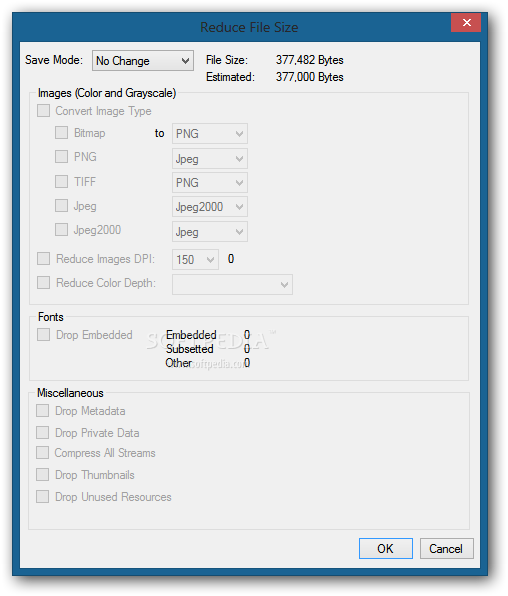Check Drop Private Data option
508x596 pixels.
pos(43,432)
